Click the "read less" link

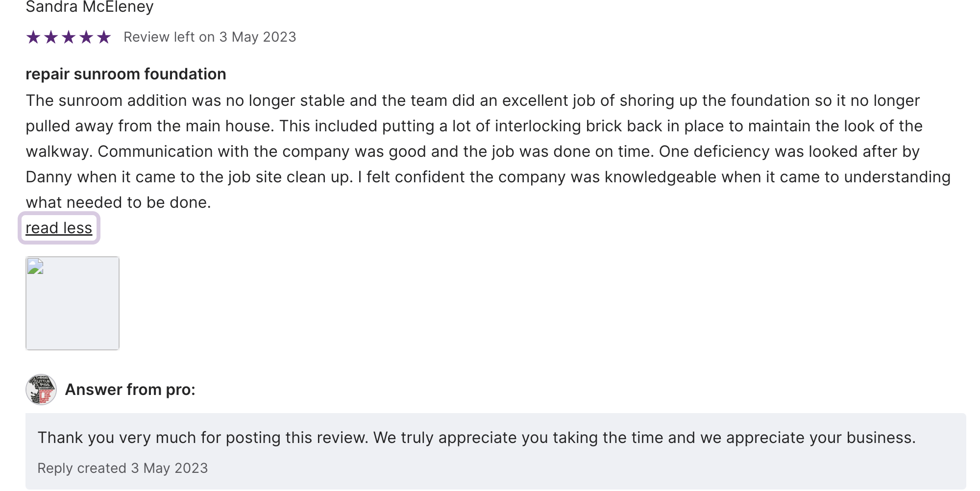(x=59, y=228)
